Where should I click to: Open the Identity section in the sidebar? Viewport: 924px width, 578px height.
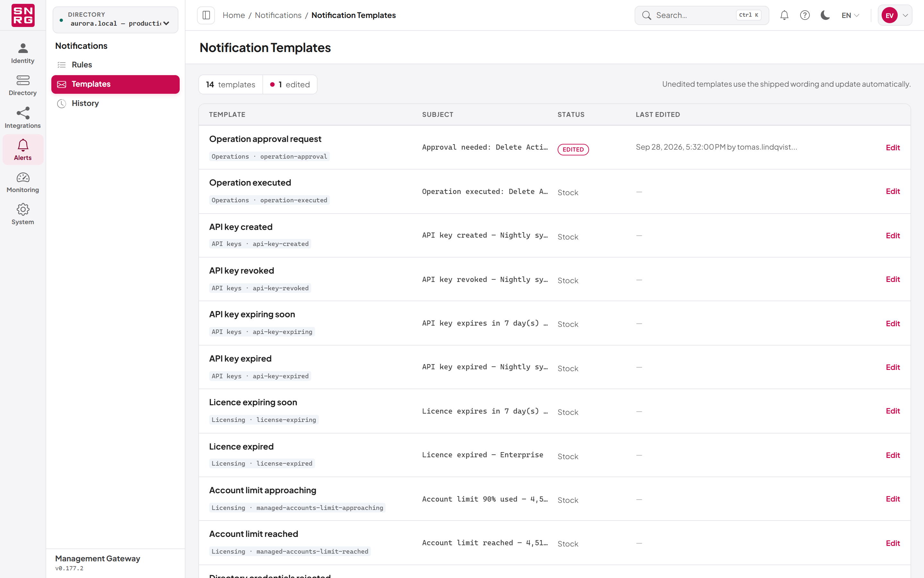tap(22, 53)
